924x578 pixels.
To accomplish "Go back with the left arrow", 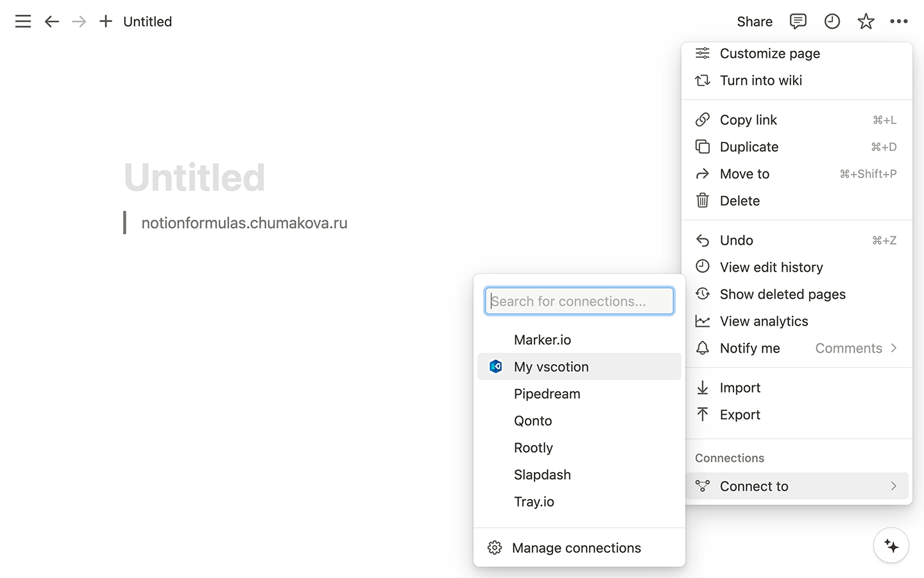I will point(52,22).
